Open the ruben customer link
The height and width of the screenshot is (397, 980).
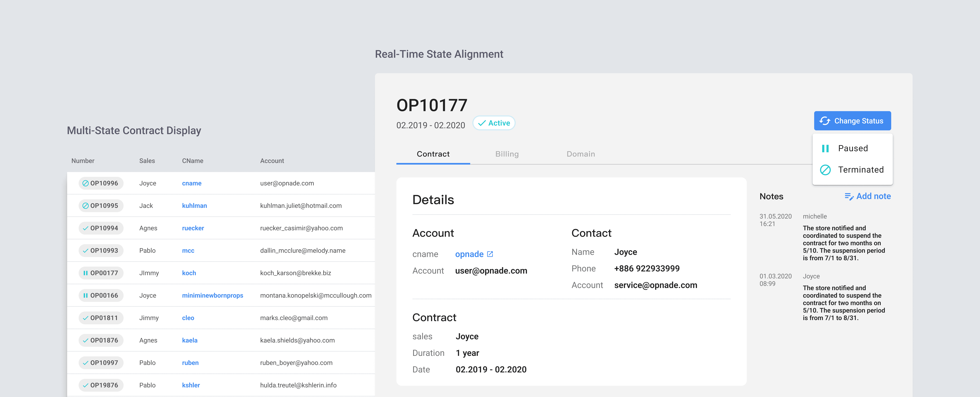tap(190, 363)
